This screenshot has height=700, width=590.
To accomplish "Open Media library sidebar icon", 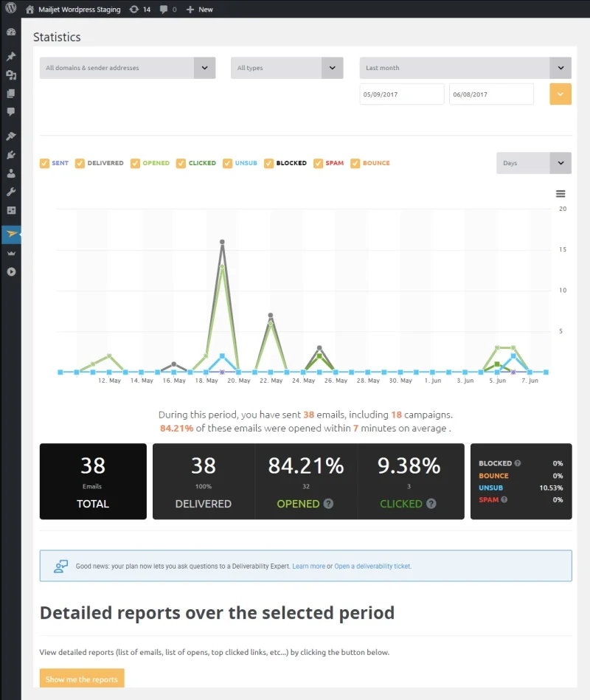I will point(11,75).
